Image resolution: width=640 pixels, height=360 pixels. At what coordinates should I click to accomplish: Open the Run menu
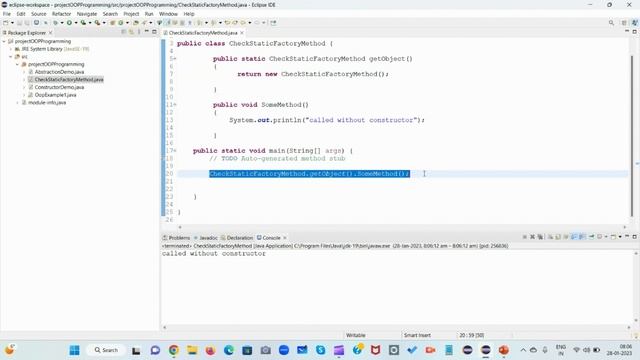pos(149,14)
